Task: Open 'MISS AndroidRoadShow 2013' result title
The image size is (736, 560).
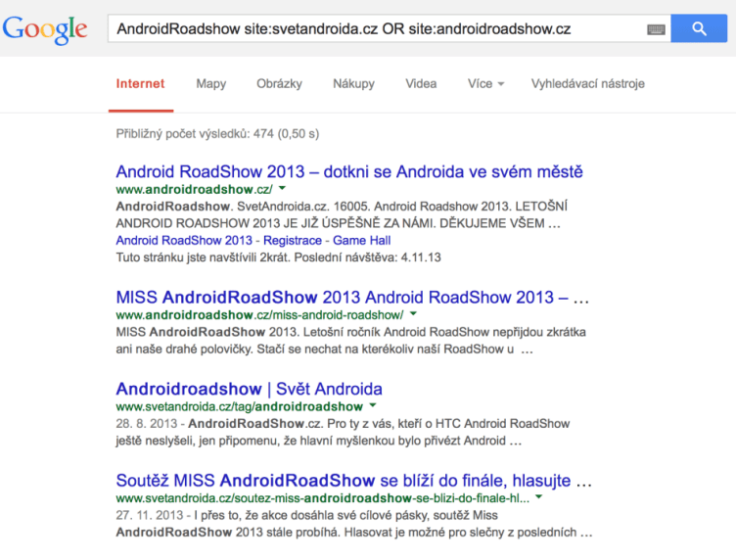Action: pyautogui.click(x=352, y=298)
